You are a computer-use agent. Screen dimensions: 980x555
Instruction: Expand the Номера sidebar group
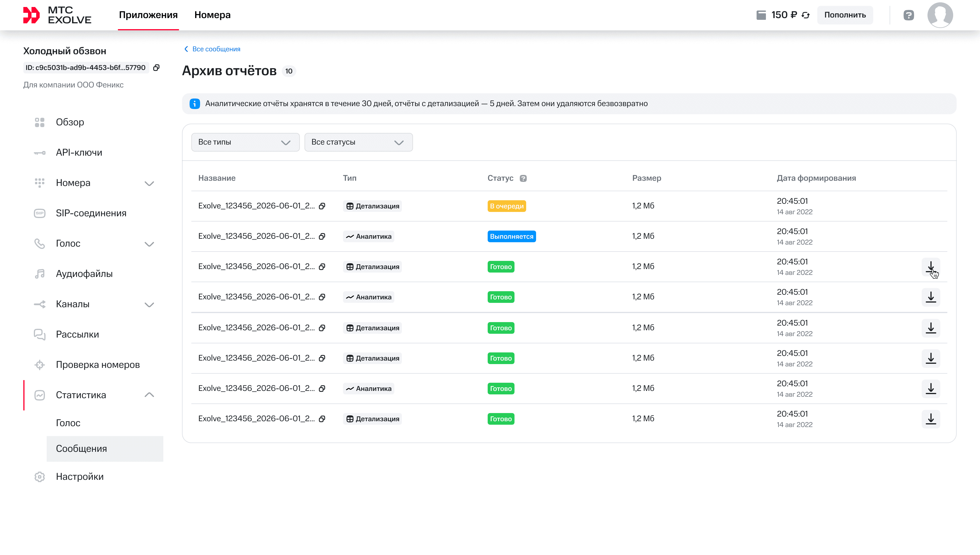click(149, 183)
